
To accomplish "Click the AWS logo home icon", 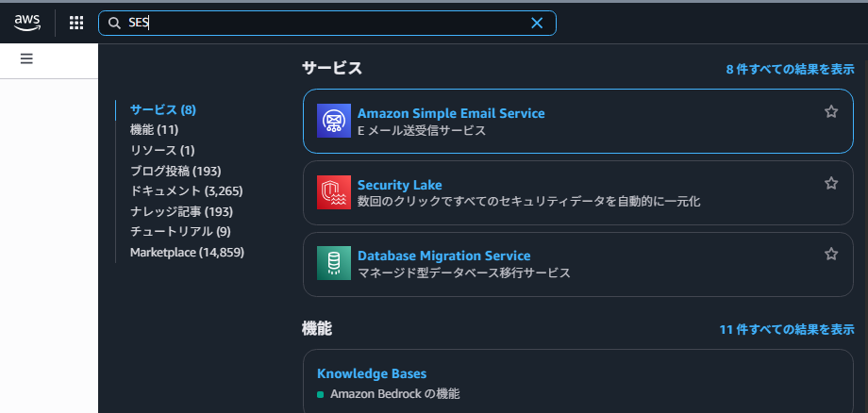I will 27,23.
